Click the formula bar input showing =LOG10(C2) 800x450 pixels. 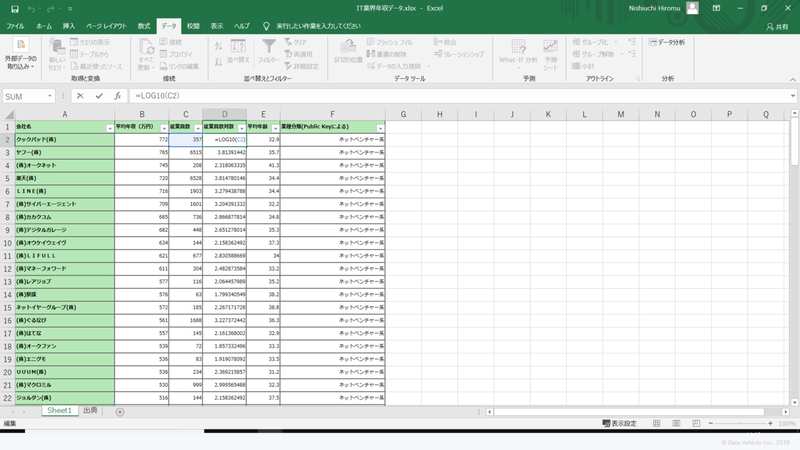click(458, 96)
